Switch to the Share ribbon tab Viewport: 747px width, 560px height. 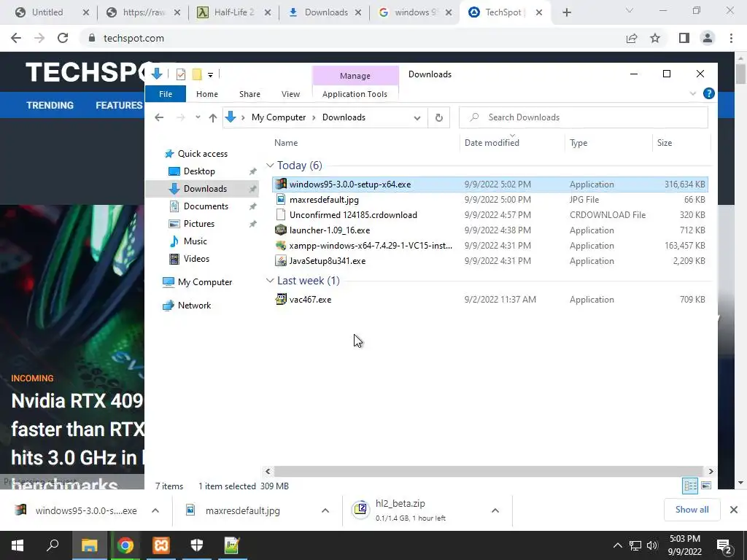point(249,94)
